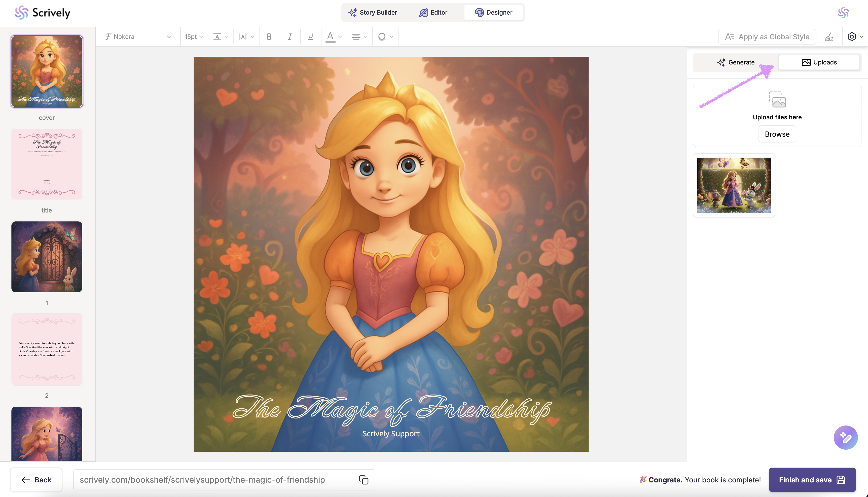Click the Browse upload button

777,134
